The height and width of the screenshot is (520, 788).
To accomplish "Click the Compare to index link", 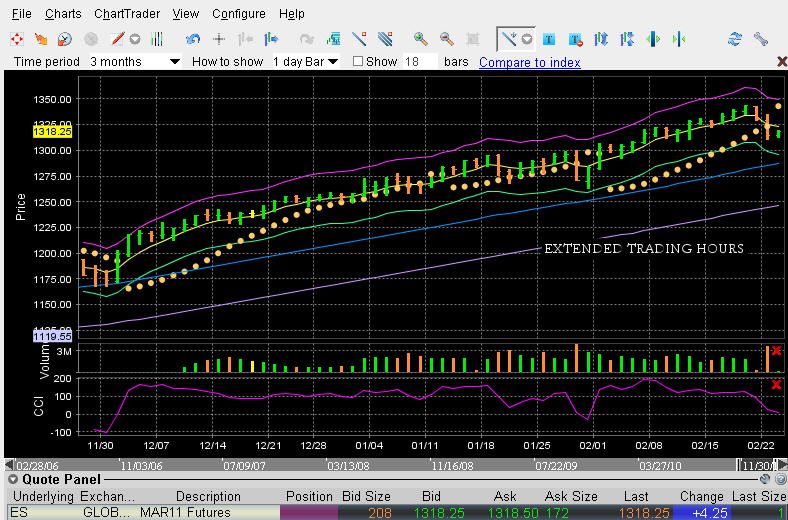I will pos(530,62).
